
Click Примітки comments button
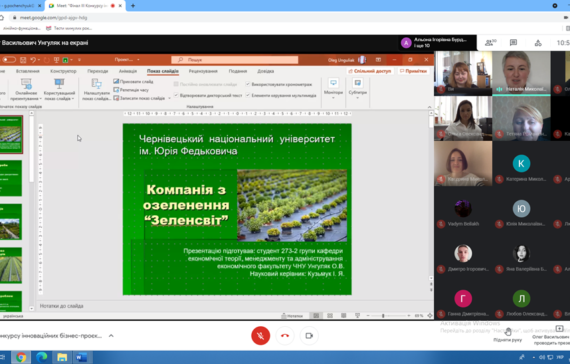413,71
